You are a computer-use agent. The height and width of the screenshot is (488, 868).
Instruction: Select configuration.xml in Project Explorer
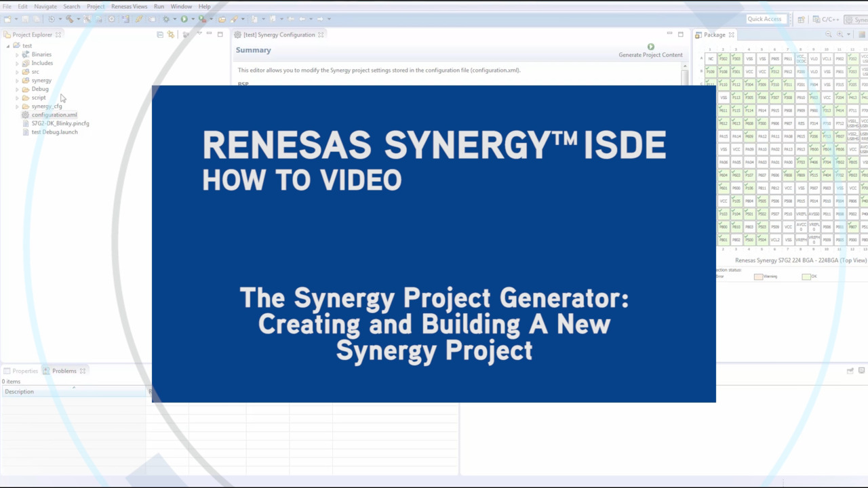tap(54, 115)
